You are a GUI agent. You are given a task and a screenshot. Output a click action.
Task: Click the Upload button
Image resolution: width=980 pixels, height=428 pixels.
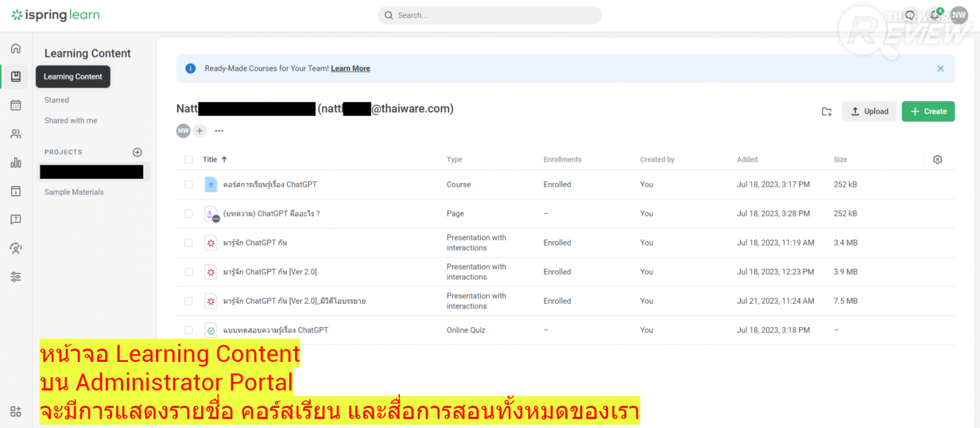pos(869,111)
